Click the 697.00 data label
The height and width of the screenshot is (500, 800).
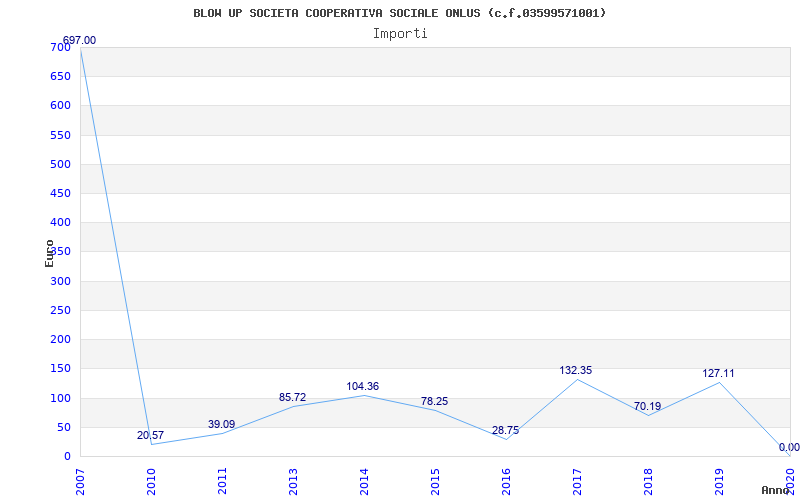(x=79, y=40)
